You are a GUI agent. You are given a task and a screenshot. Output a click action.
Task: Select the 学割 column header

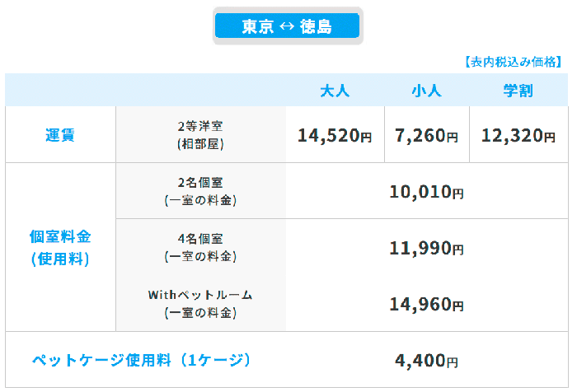point(518,91)
